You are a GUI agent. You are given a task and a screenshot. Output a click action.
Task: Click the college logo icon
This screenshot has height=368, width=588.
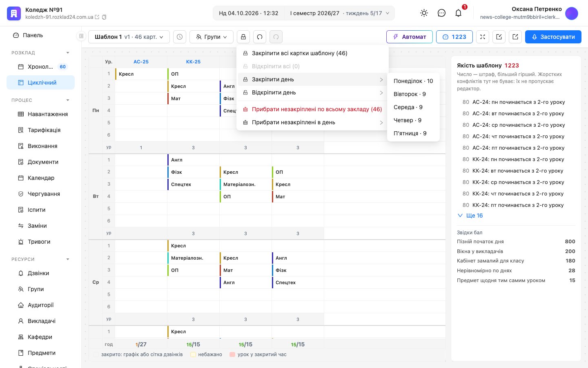(14, 13)
